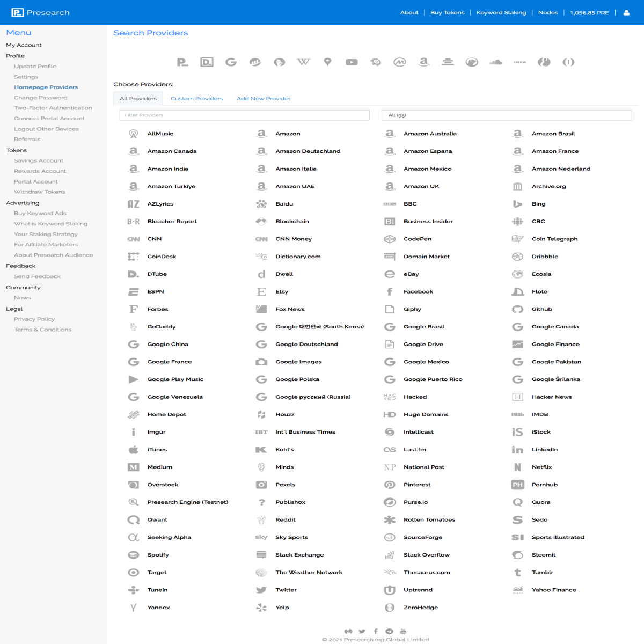
Task: Click the LinkedIn provider icon
Action: 517,450
